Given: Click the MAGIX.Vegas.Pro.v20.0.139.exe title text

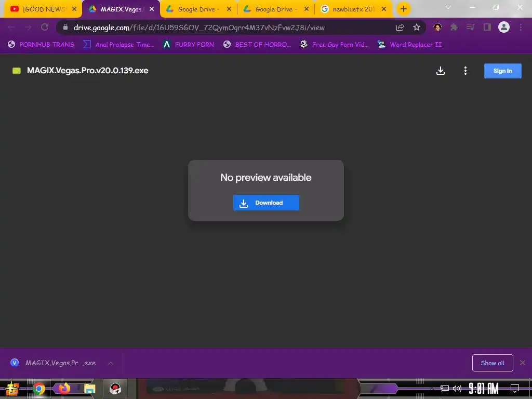Looking at the screenshot, I should tap(87, 71).
